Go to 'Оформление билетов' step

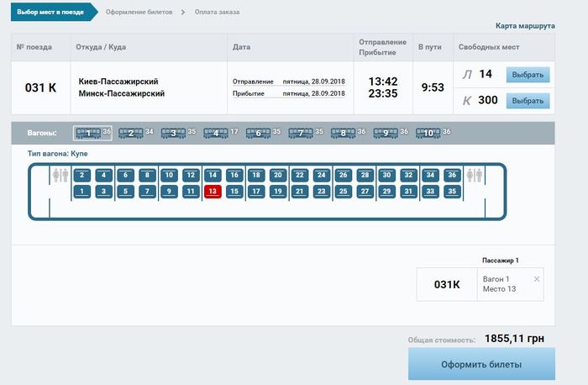click(139, 12)
